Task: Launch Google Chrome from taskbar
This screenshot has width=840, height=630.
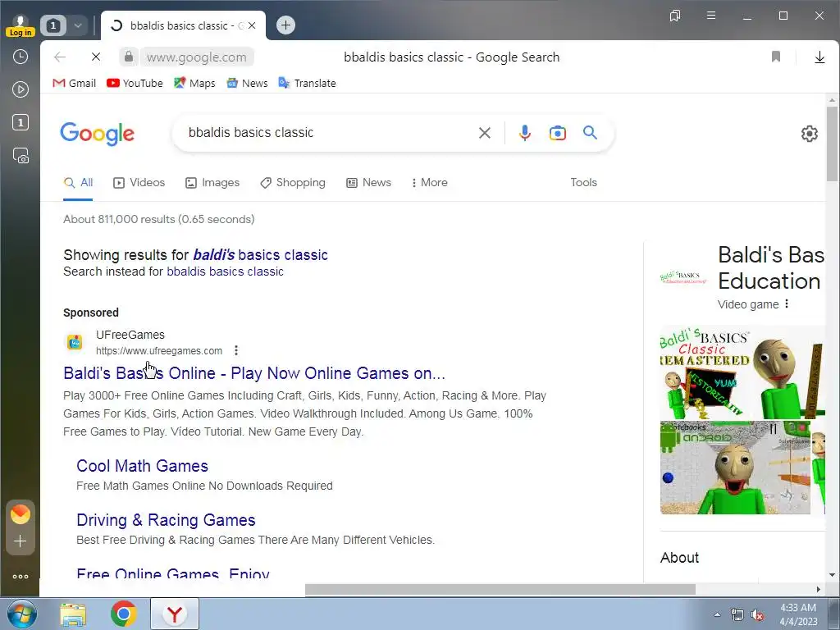Action: coord(124,614)
